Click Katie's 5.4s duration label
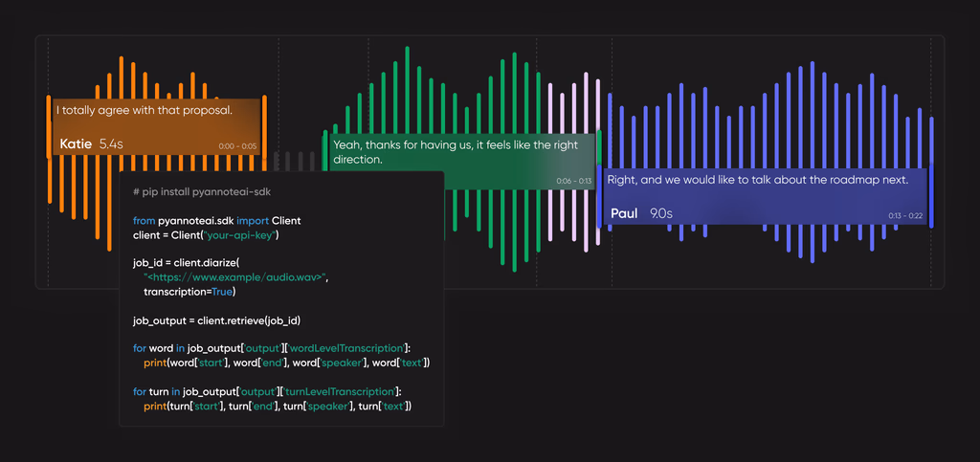 pos(111,144)
